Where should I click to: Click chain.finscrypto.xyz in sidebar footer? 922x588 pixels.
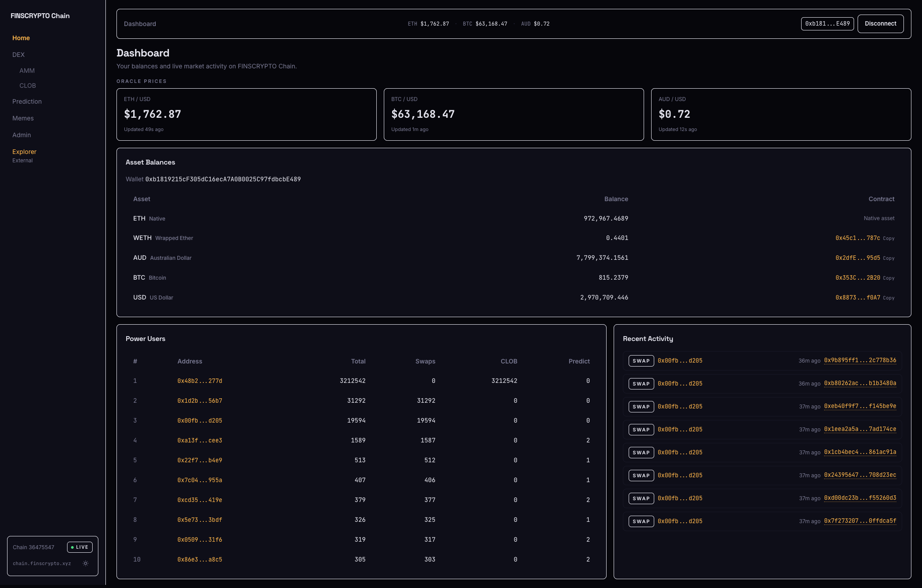point(42,563)
